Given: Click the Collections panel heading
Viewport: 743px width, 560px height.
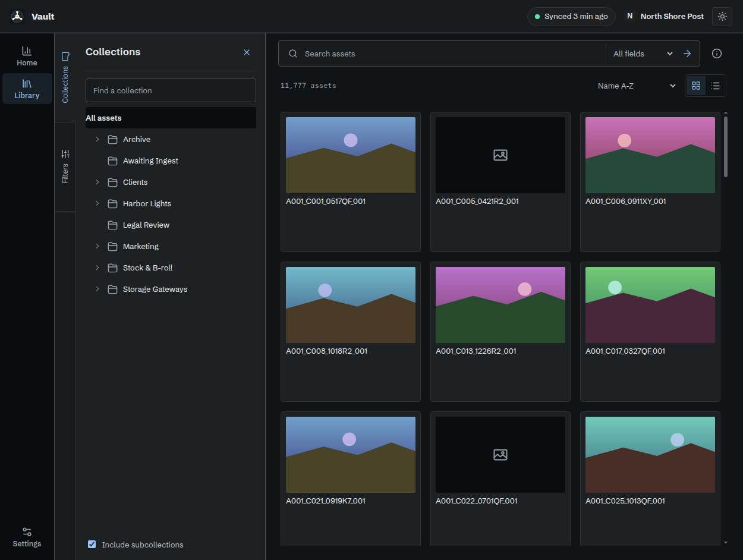Looking at the screenshot, I should pyautogui.click(x=113, y=52).
